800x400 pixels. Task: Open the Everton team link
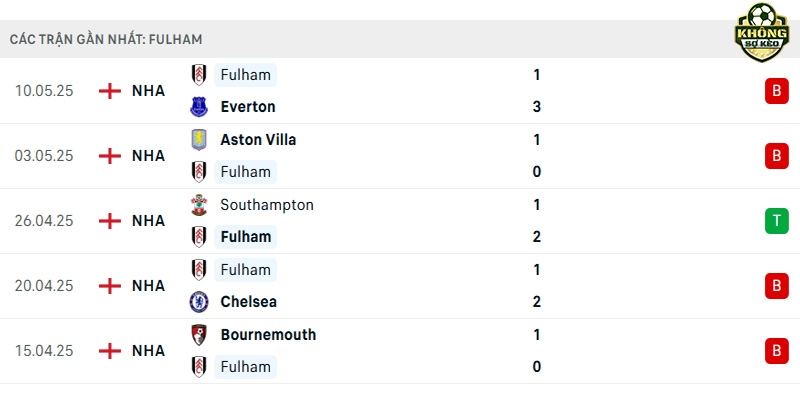pos(248,107)
